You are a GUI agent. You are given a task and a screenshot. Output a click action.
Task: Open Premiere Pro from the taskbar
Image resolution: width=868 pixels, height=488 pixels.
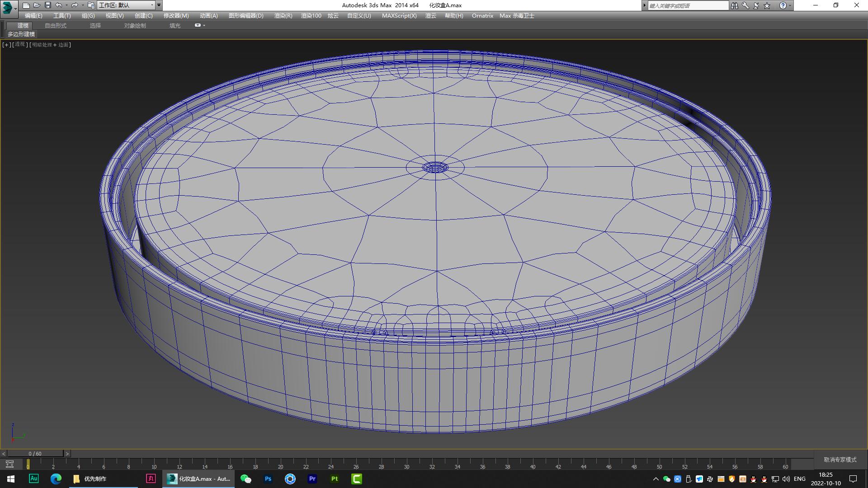click(312, 479)
